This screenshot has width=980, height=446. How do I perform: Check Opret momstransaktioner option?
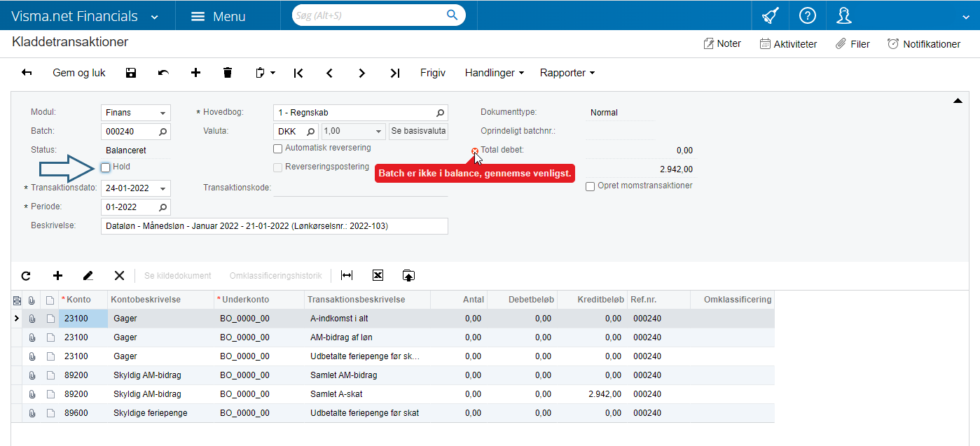pos(591,186)
